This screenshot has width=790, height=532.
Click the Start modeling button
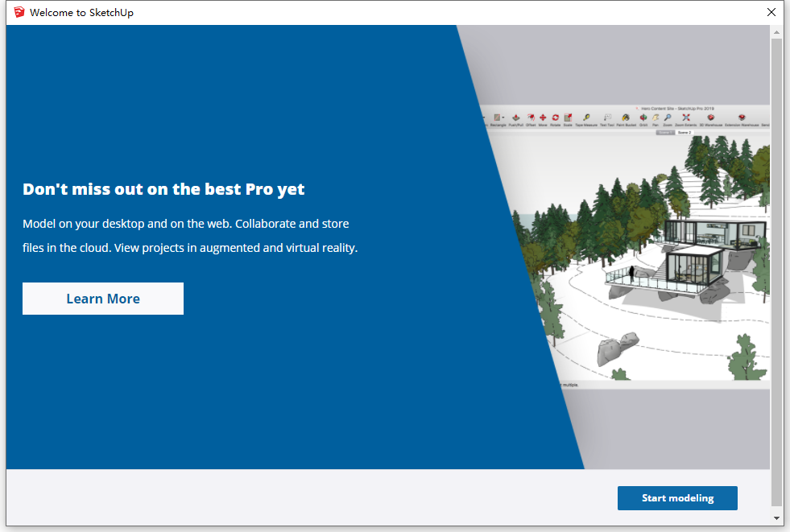pos(677,497)
